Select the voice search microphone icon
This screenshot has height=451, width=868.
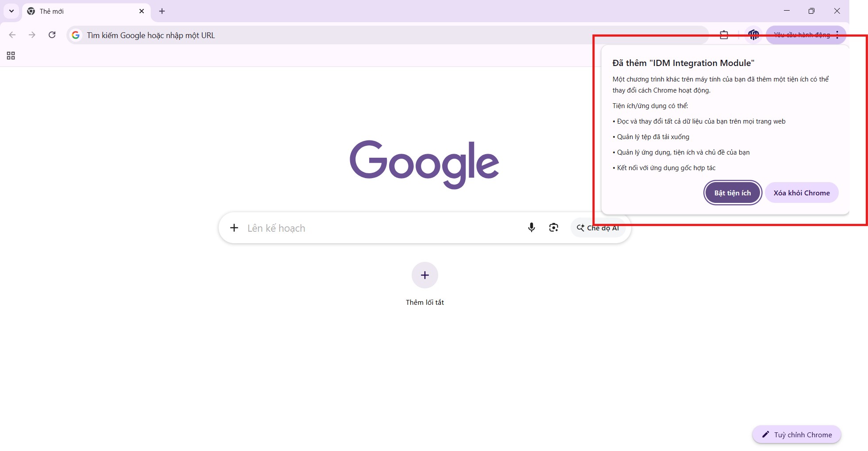coord(531,227)
